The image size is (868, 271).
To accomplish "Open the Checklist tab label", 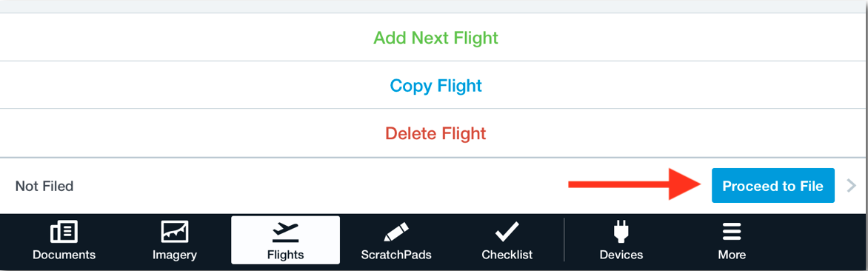I will click(507, 255).
